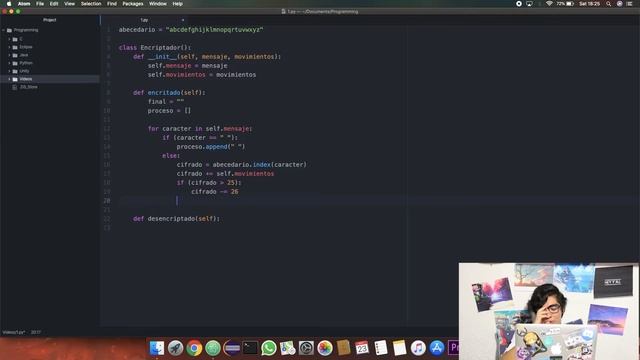Click the class Encriptador definition line
Image resolution: width=640 pixels, height=360 pixels.
[155, 48]
